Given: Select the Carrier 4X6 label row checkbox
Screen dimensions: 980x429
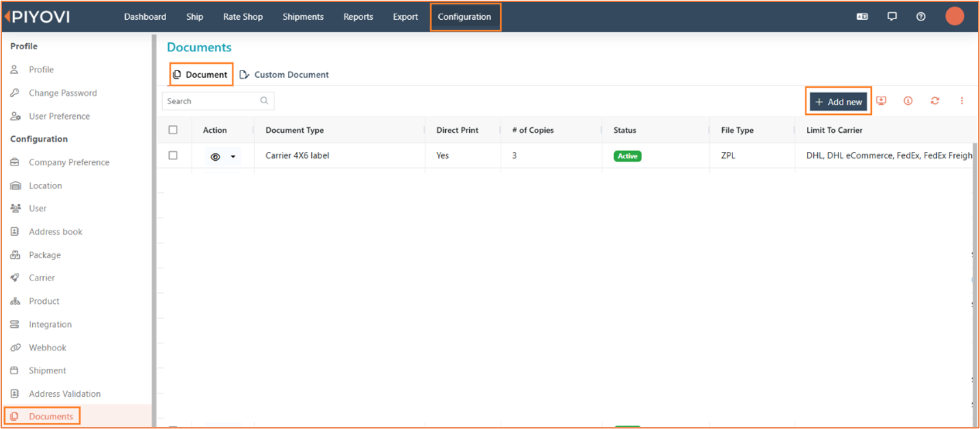Looking at the screenshot, I should (x=173, y=155).
